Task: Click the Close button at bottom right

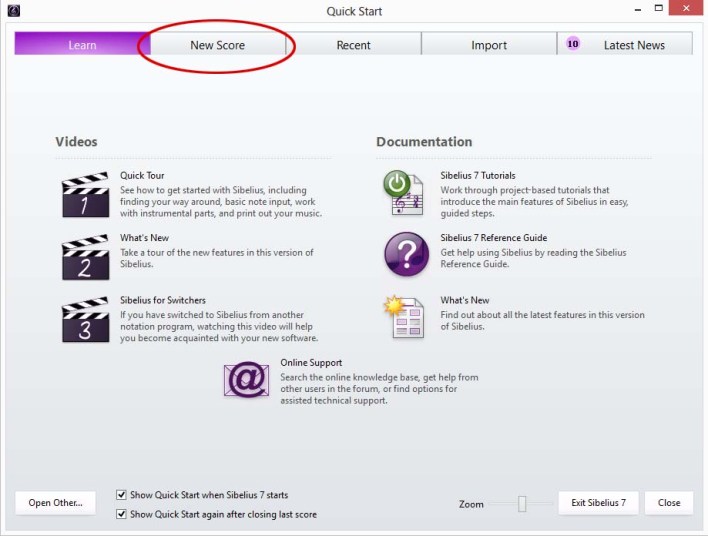Action: coord(669,503)
